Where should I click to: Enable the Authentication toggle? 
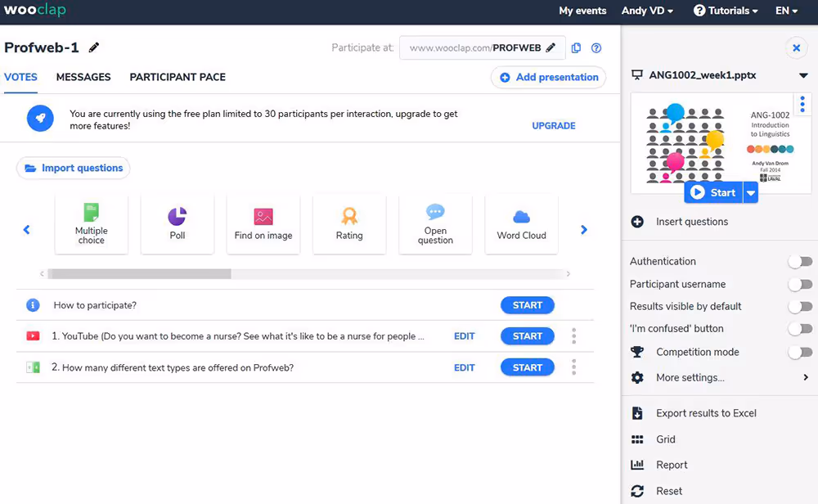[x=800, y=261]
